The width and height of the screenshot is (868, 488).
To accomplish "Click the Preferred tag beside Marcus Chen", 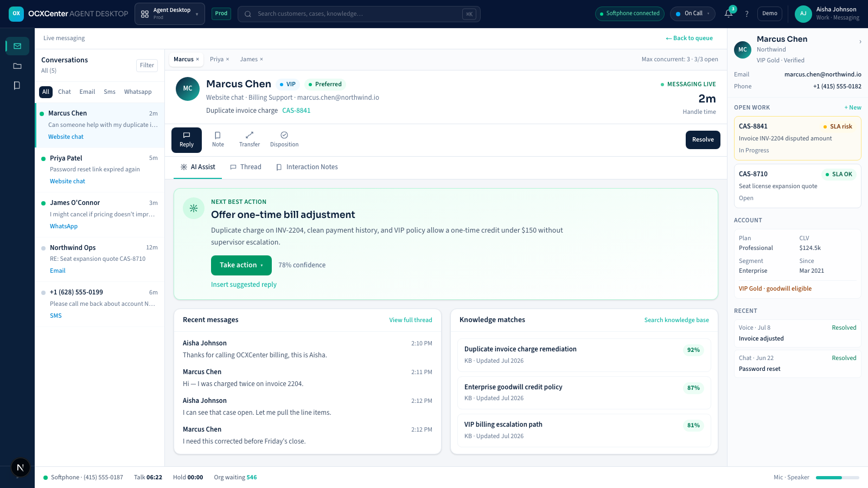I will coord(325,84).
